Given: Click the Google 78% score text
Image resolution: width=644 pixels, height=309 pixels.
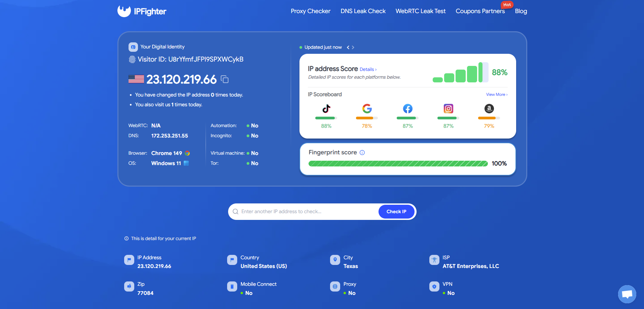Looking at the screenshot, I should point(367,126).
